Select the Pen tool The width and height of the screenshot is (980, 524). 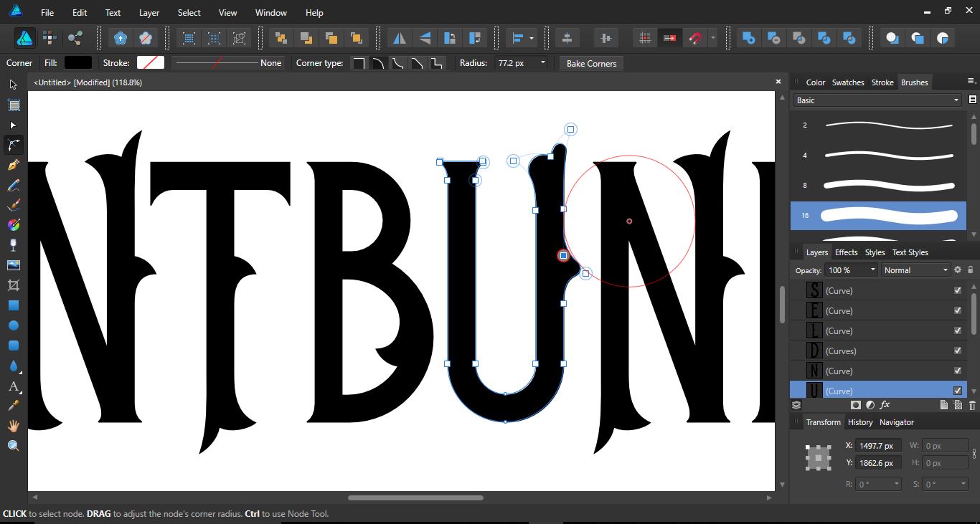coord(13,165)
